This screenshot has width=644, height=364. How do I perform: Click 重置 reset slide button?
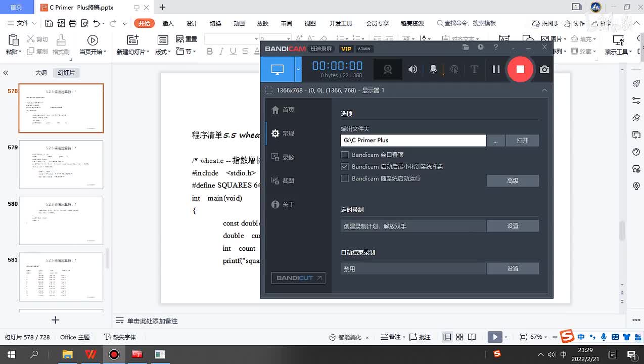(x=187, y=39)
